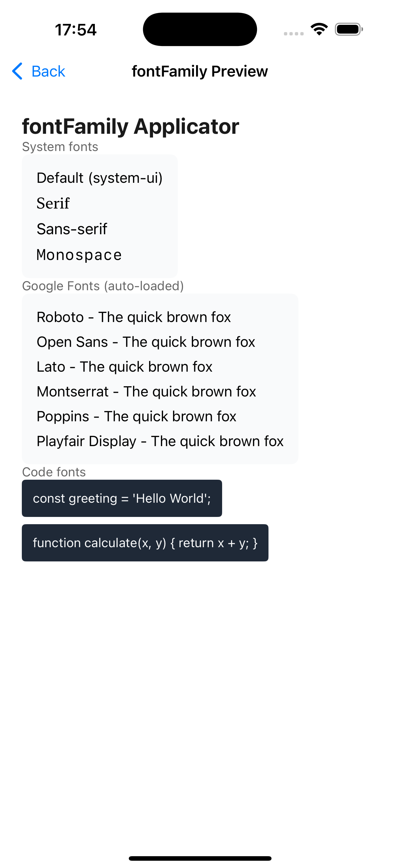Tap the fontFamily Applicator heading

coord(131,127)
